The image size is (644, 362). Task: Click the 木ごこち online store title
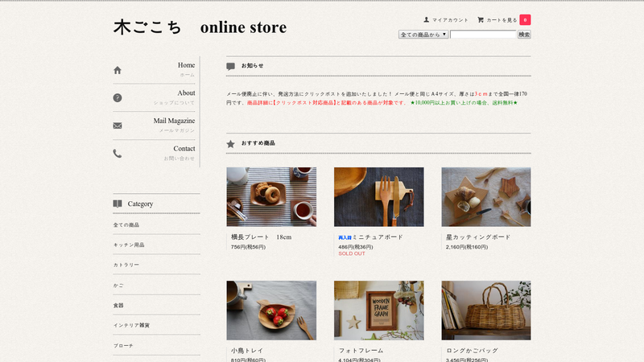[x=200, y=27]
